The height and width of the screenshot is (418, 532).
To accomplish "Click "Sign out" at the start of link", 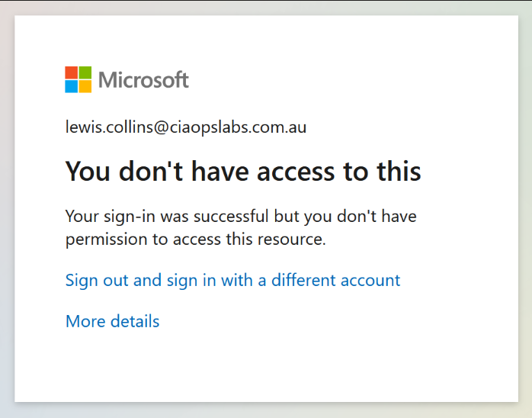I will [97, 280].
